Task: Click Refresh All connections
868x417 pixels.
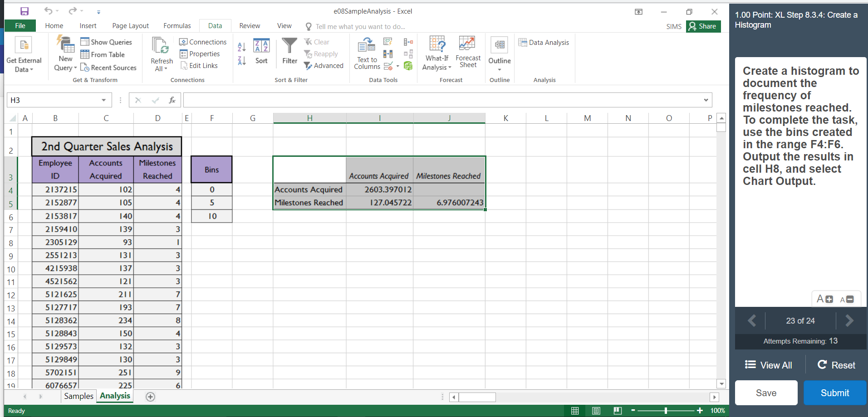Action: tap(161, 53)
